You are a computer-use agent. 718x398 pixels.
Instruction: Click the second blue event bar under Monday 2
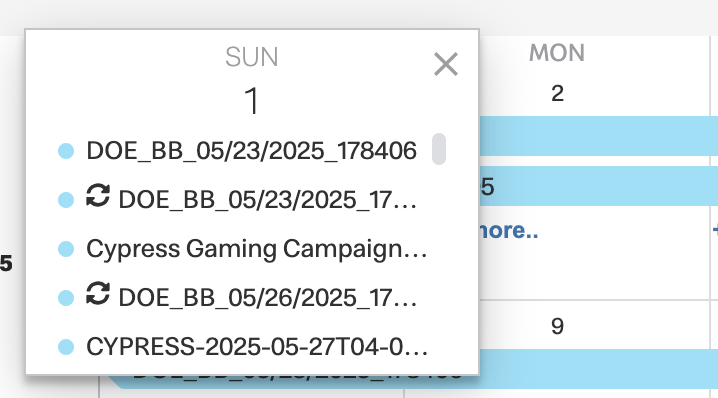[598, 186]
